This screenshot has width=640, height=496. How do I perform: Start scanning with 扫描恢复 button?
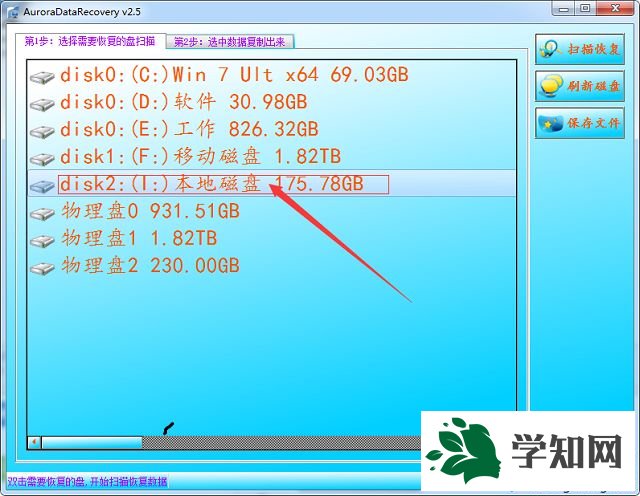[x=580, y=49]
